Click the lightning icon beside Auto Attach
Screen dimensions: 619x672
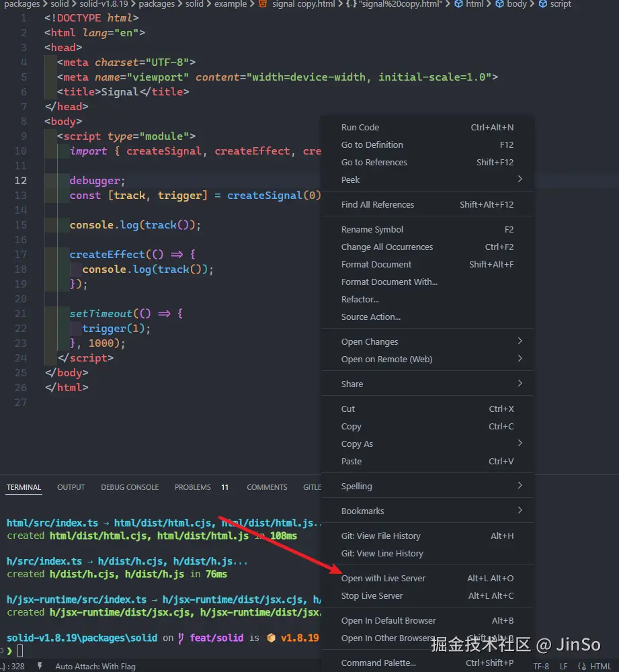[x=40, y=666]
